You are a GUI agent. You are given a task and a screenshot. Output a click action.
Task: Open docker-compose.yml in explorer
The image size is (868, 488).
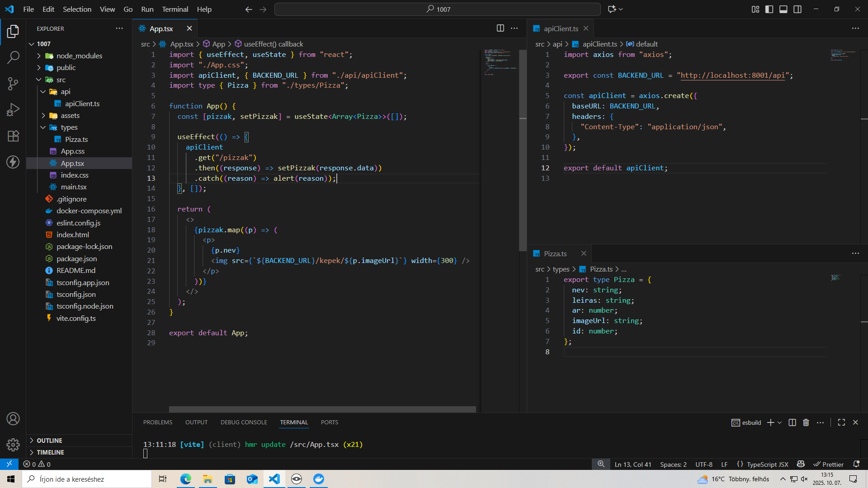(89, 211)
